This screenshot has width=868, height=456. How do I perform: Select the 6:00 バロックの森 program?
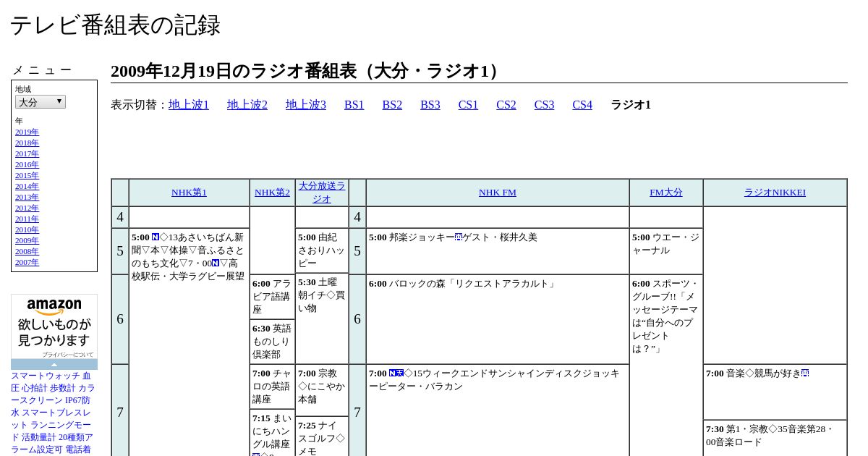(x=498, y=318)
